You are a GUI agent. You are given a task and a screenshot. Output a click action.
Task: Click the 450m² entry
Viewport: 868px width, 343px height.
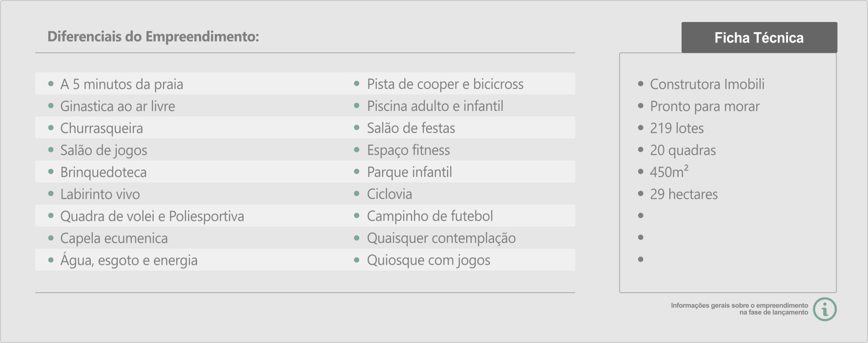coord(669,171)
